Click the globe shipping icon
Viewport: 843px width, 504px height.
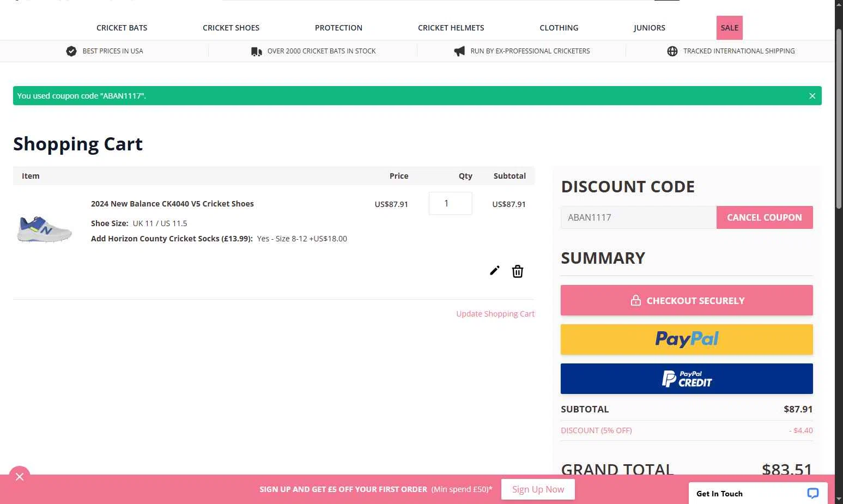[672, 51]
